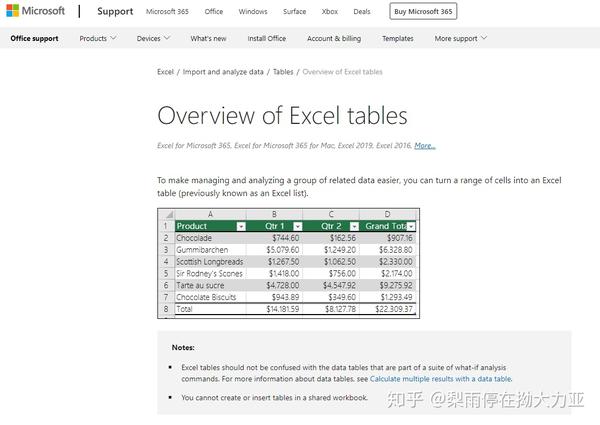Click the Excel table example image
The image size is (600, 425).
[x=289, y=263]
